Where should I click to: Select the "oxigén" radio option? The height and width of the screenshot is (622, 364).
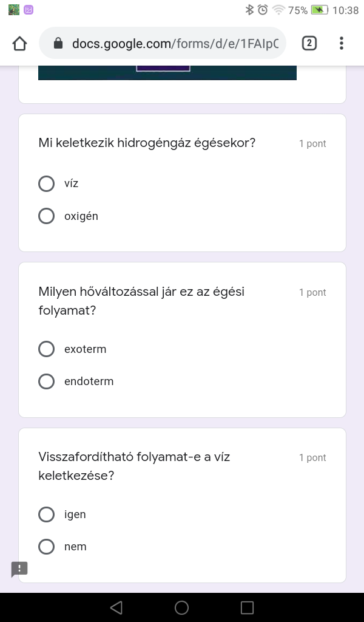point(47,216)
